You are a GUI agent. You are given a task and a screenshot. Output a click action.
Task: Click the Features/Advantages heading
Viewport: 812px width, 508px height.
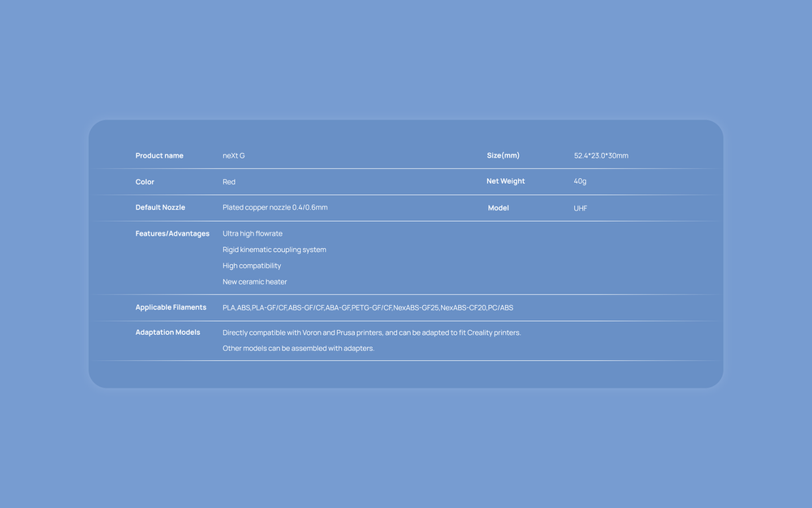pos(172,233)
